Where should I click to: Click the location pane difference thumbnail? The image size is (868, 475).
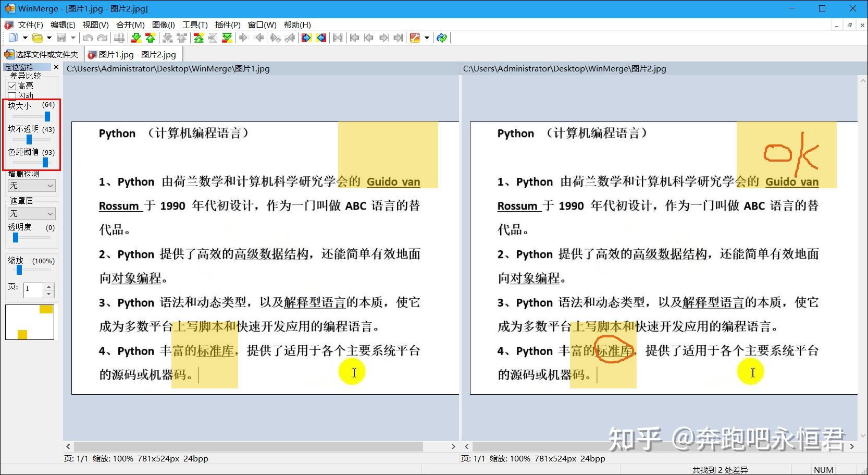coord(30,322)
